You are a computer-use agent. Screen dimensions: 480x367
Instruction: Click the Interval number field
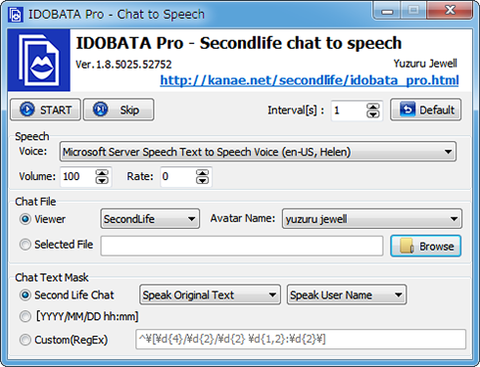348,110
